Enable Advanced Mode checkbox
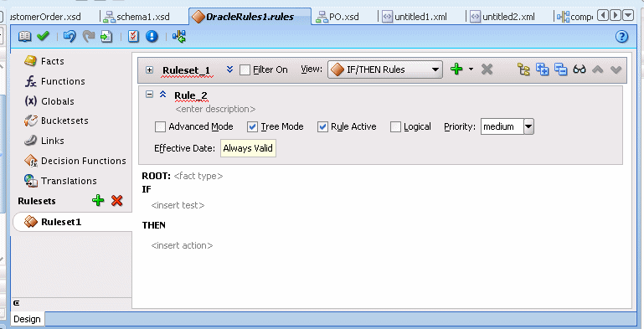 point(160,126)
